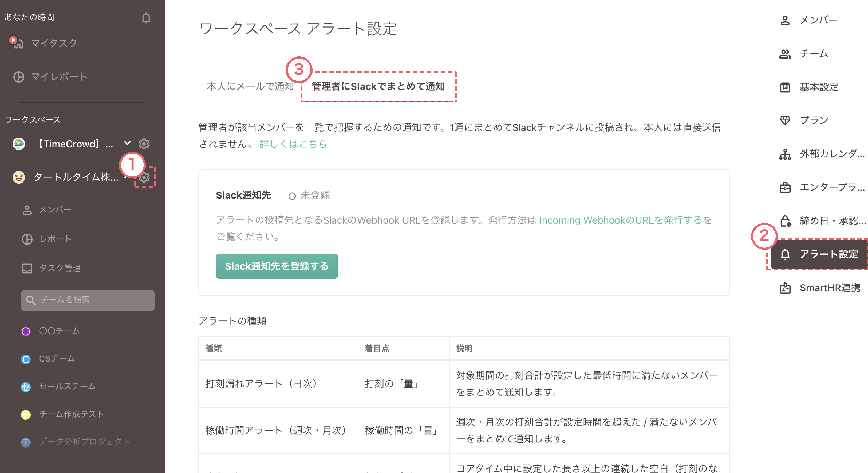The width and height of the screenshot is (868, 473).
Task: Open 外部カレンダー integration settings
Action: [x=822, y=154]
